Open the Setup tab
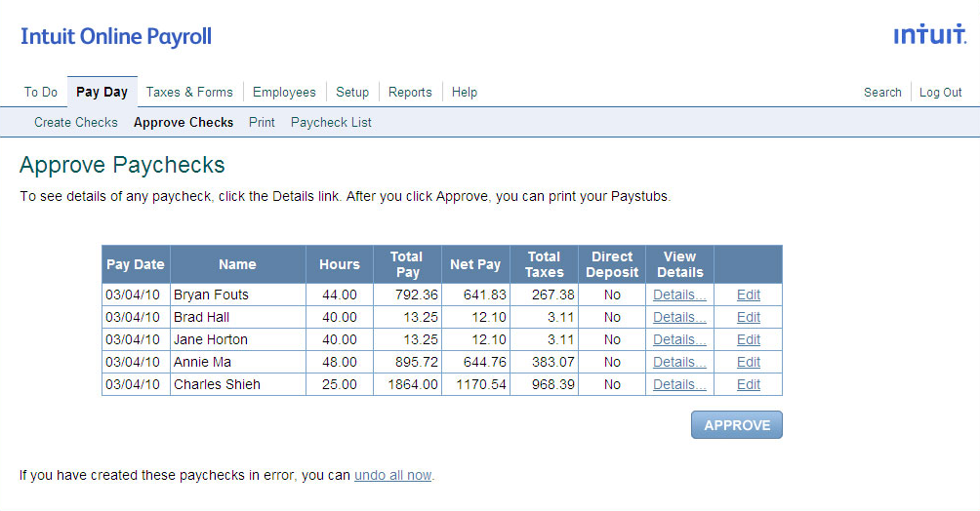Screen dimensions: 980x511 (x=352, y=92)
